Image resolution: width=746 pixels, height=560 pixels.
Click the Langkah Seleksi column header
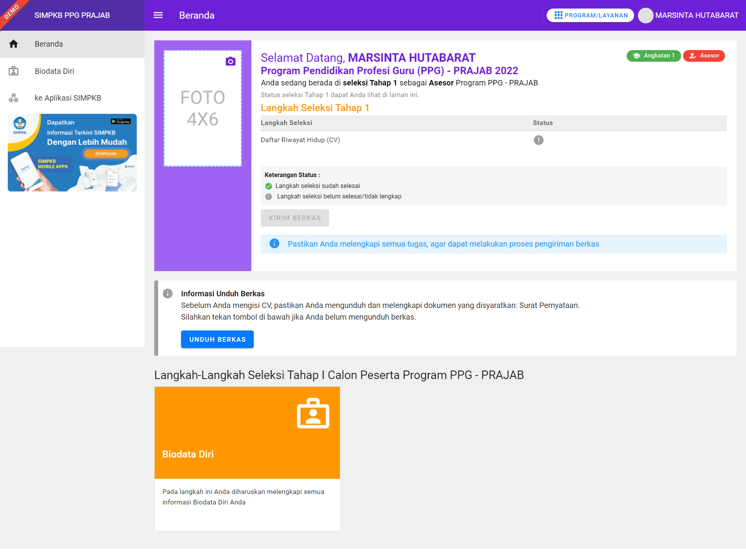[286, 123]
